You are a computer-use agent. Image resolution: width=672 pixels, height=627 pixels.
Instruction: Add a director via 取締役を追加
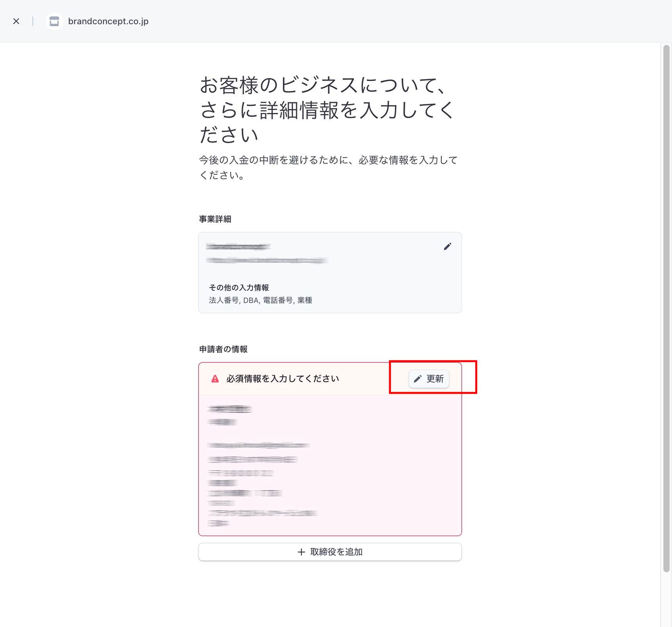pos(330,552)
